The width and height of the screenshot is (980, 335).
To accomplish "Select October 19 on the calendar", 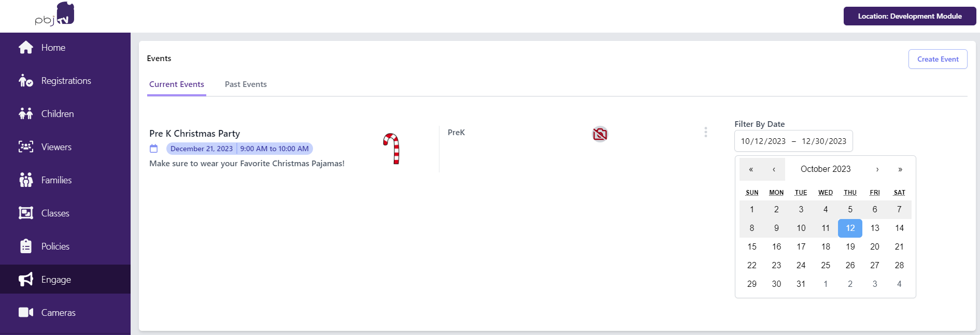I will (x=850, y=246).
